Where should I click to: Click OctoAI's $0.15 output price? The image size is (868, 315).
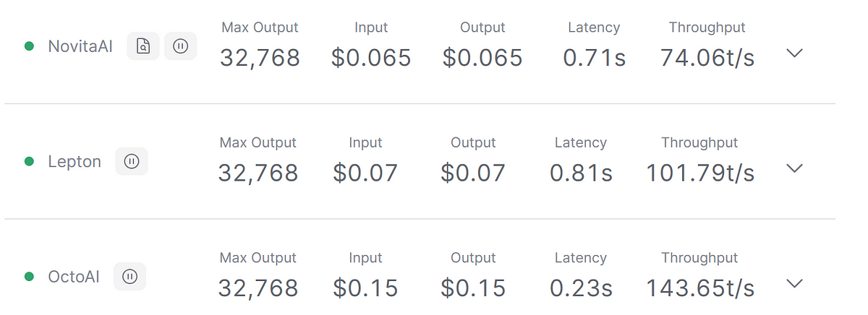coord(473,288)
